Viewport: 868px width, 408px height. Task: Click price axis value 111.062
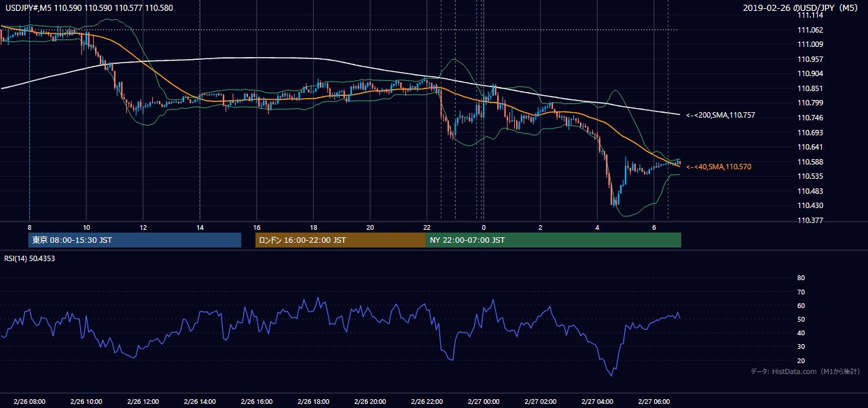(x=810, y=30)
